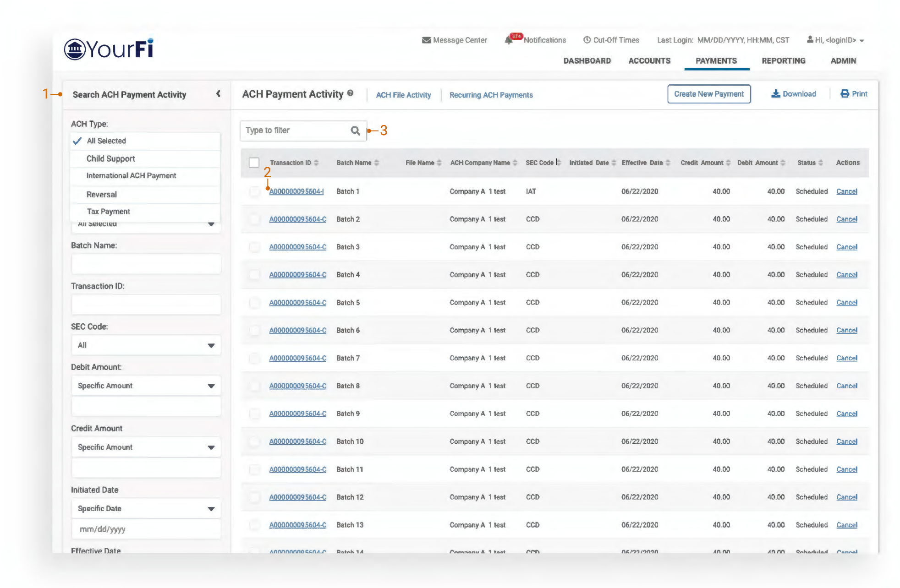The image size is (900, 588).
Task: Open the Notifications bell icon
Action: [509, 40]
